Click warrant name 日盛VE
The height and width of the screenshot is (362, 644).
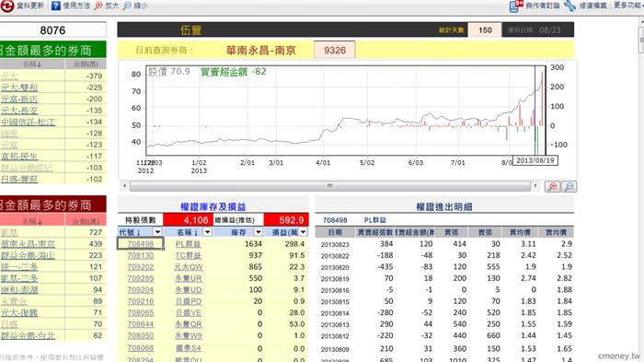[189, 313]
